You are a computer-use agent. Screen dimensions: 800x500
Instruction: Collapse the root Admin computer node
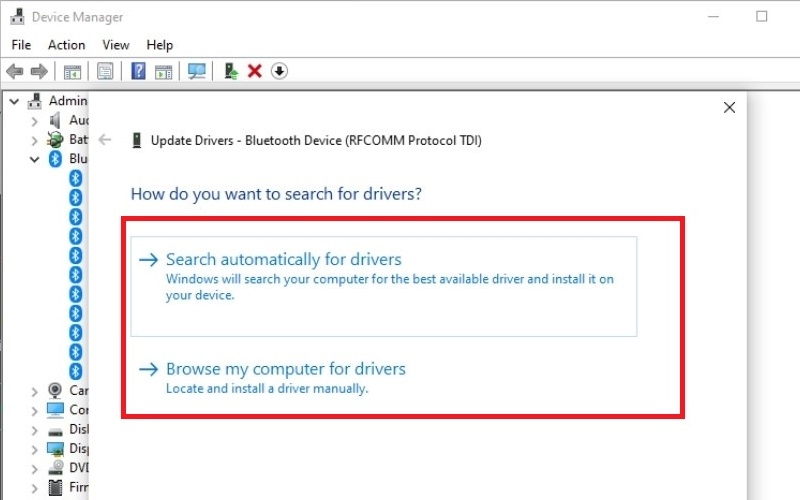pyautogui.click(x=13, y=101)
